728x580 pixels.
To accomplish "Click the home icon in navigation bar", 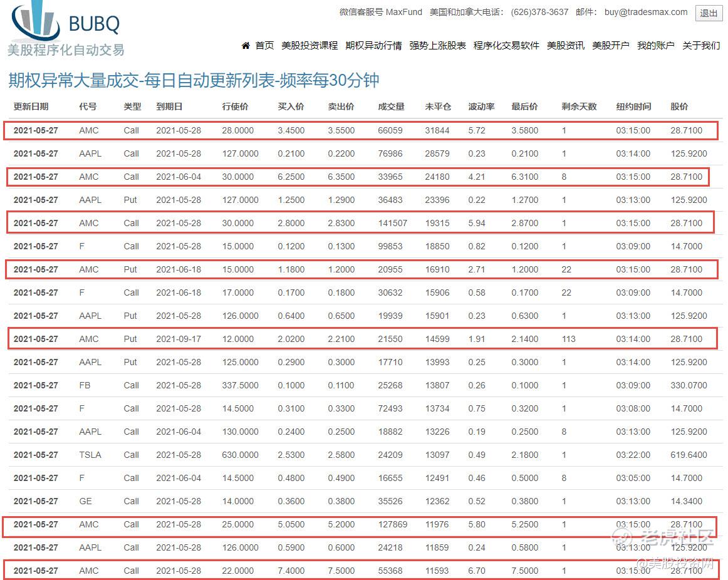I will pos(246,46).
